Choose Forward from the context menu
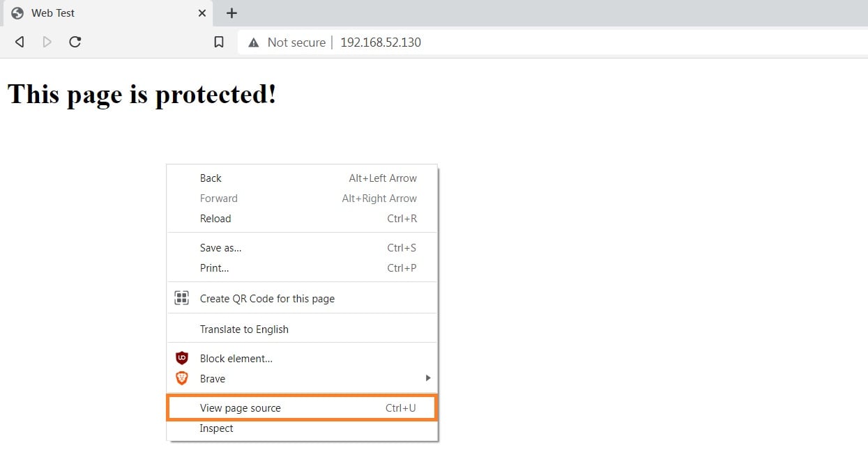This screenshot has width=868, height=466. 302,199
